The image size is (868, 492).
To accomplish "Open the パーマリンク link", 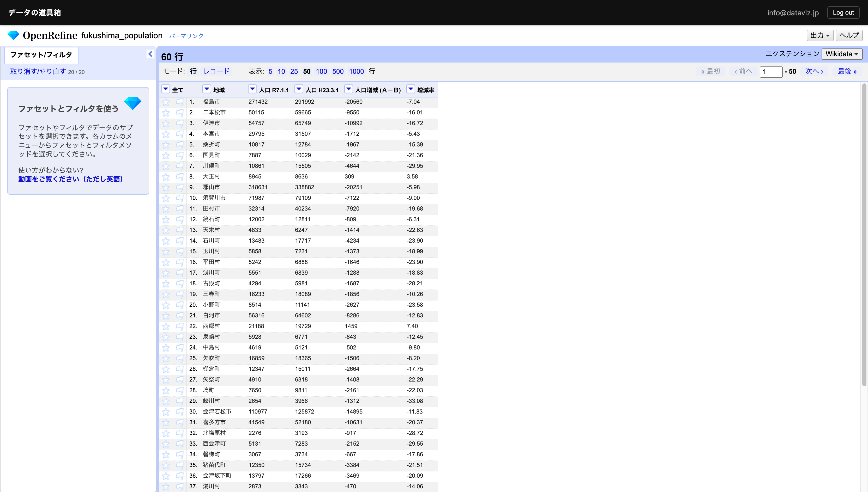I will 186,36.
